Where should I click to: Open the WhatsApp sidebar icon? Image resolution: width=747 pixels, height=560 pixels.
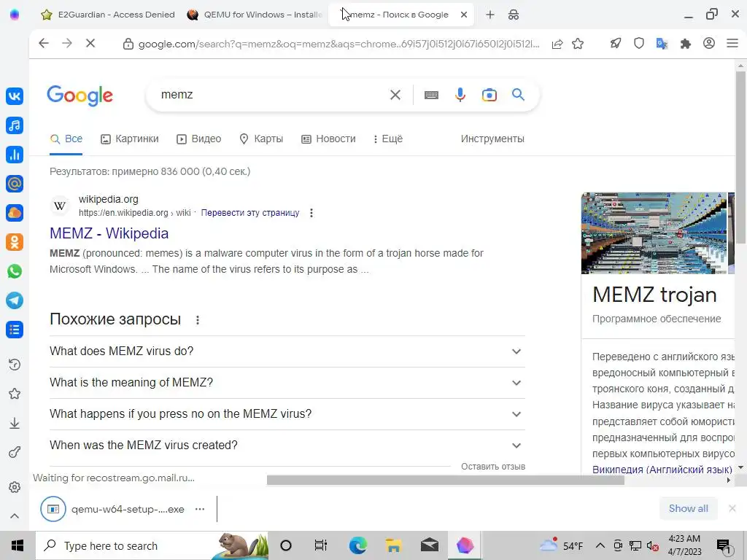(x=15, y=271)
